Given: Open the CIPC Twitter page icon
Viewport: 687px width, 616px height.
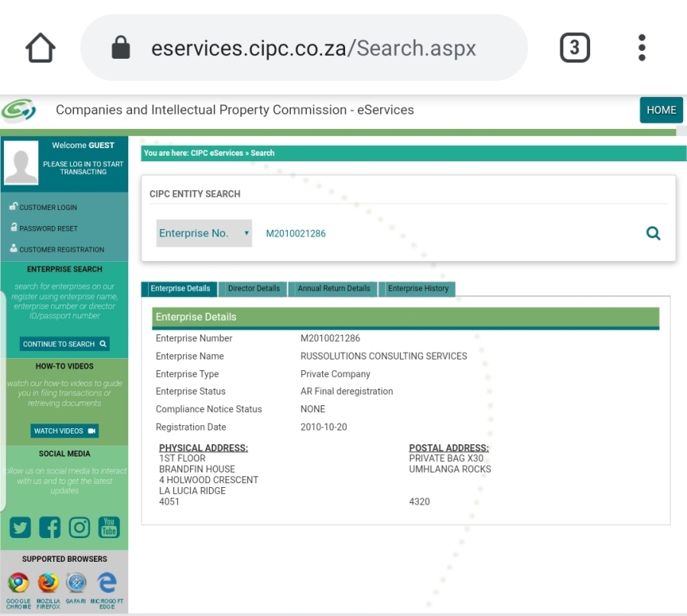Looking at the screenshot, I should (x=20, y=527).
